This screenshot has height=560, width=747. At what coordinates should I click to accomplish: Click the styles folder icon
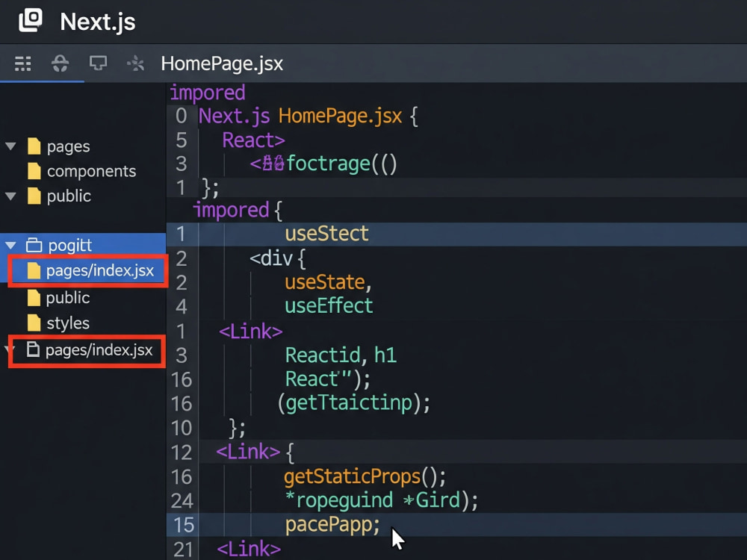(34, 323)
